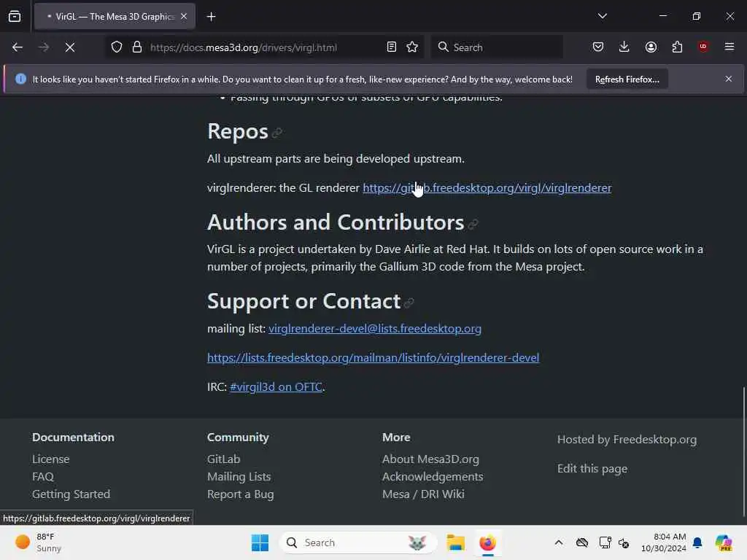Open the Windows Start menu
Viewport: 747px width, 560px height.
tap(260, 542)
